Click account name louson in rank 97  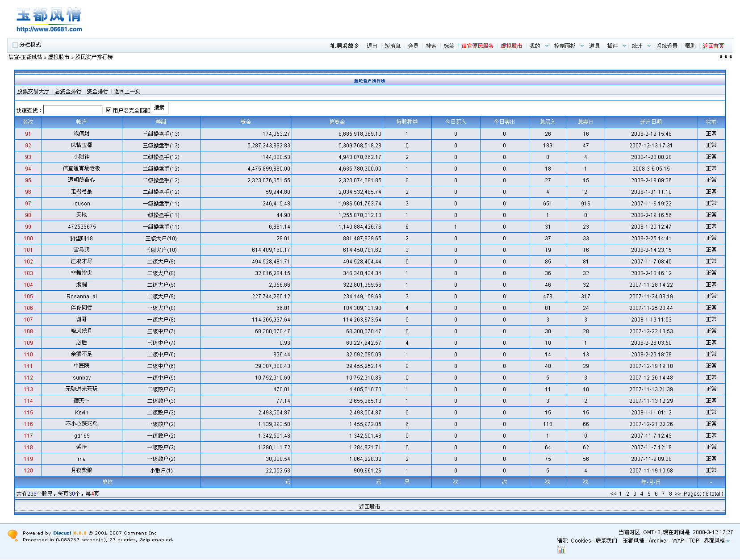[81, 204]
